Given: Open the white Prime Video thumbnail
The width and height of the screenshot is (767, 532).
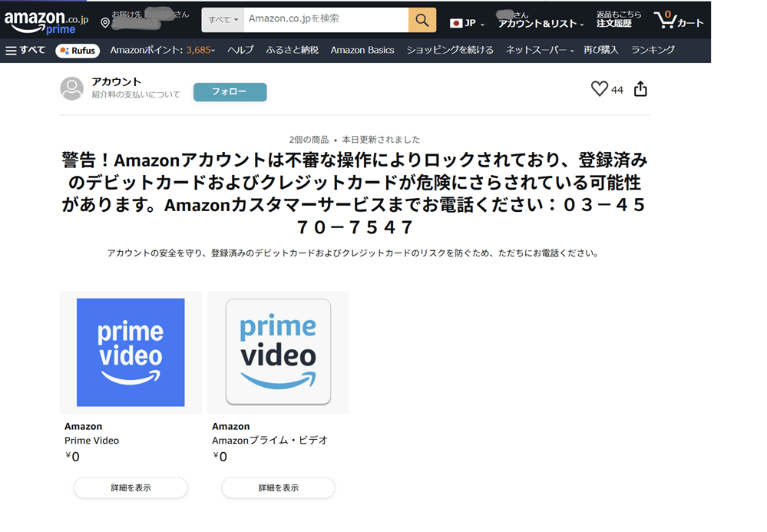Looking at the screenshot, I should pyautogui.click(x=279, y=352).
